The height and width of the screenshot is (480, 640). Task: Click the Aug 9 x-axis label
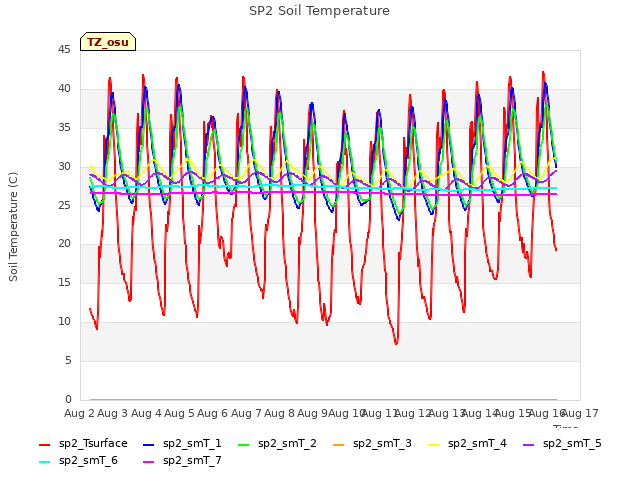[313, 413]
